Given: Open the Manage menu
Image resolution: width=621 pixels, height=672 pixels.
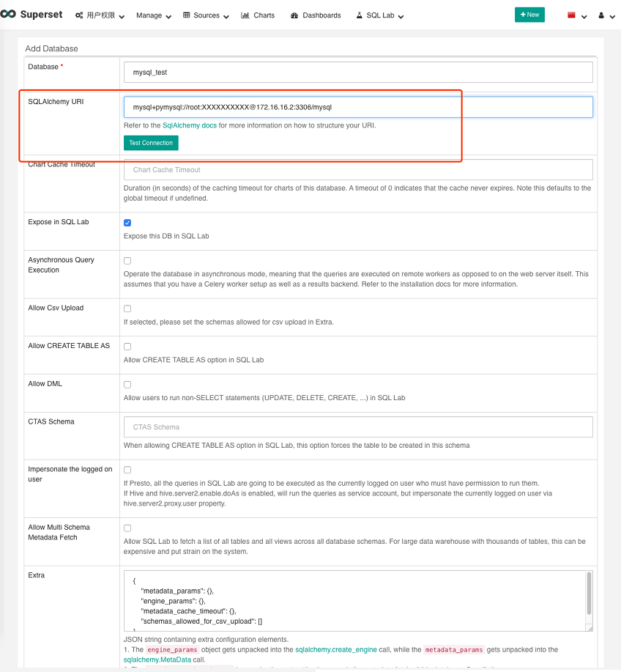Looking at the screenshot, I should point(154,15).
